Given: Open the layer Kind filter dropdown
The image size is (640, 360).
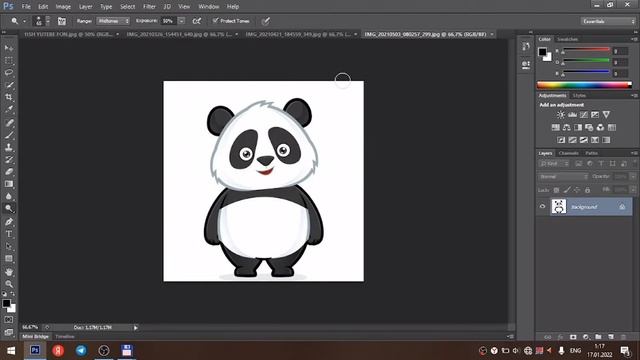Looking at the screenshot, I should (553, 164).
